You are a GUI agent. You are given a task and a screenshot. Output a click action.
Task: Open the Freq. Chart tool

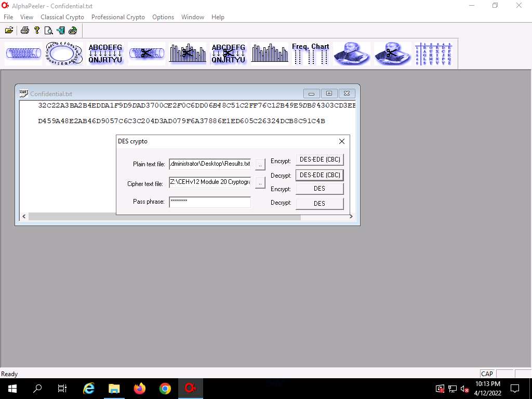[310, 54]
